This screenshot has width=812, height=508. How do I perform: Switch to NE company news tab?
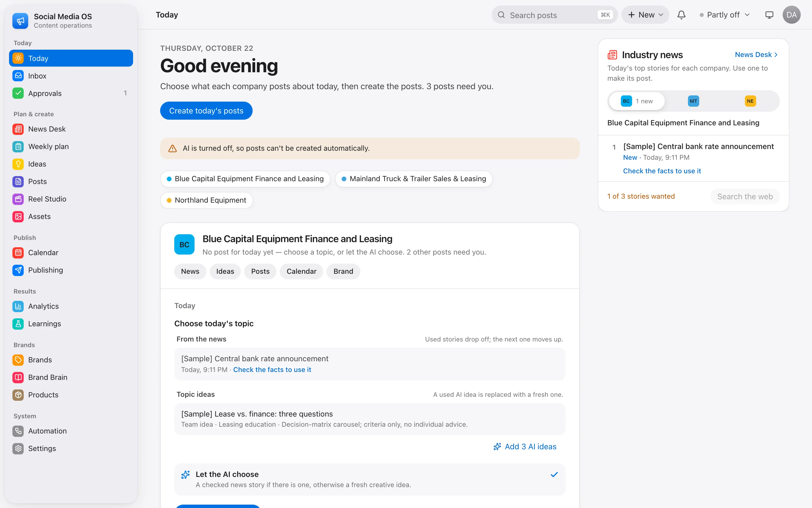pyautogui.click(x=750, y=101)
